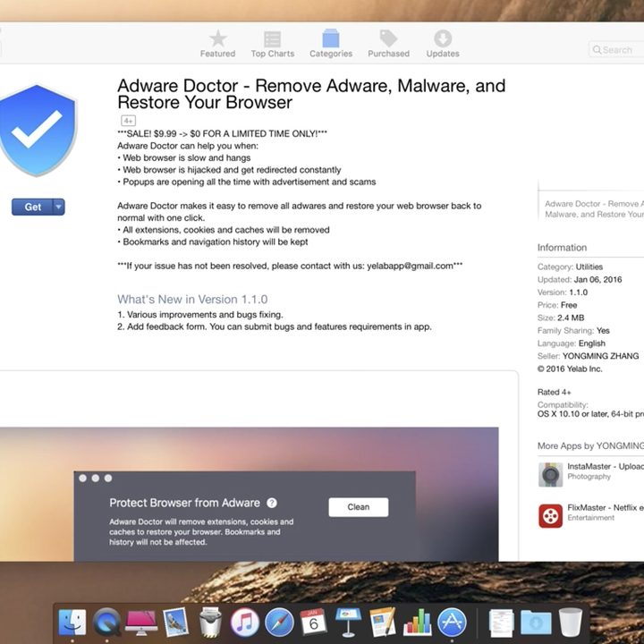Open the paper shredder Dock icon
This screenshot has height=644, width=644.
coord(210,623)
